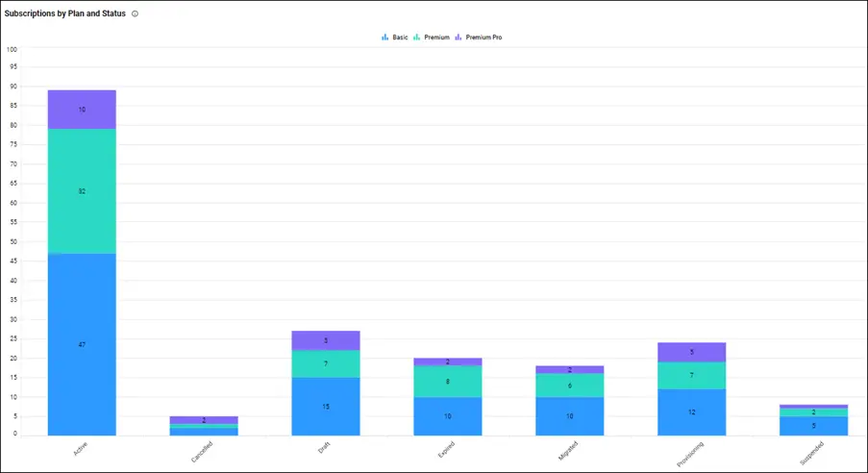This screenshot has height=473, width=868.
Task: Click the chart title Subscriptions by Plan and Status
Action: click(x=64, y=13)
